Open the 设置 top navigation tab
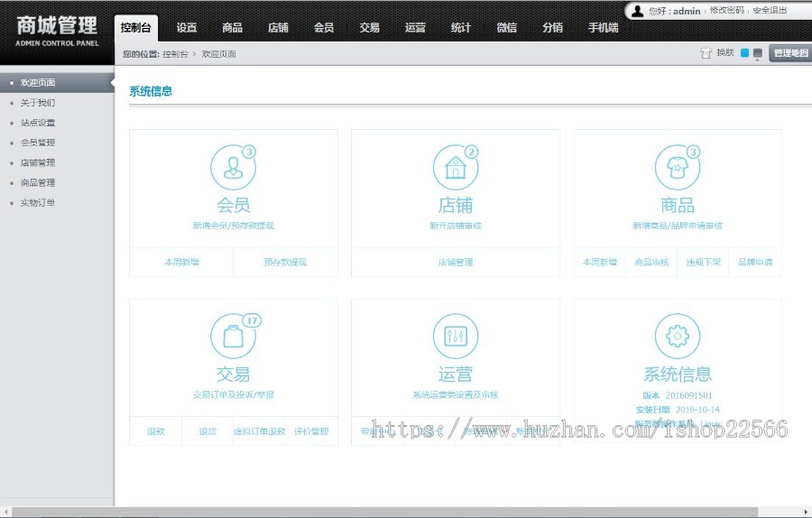Screen dimensions: 812x518 pyautogui.click(x=187, y=28)
